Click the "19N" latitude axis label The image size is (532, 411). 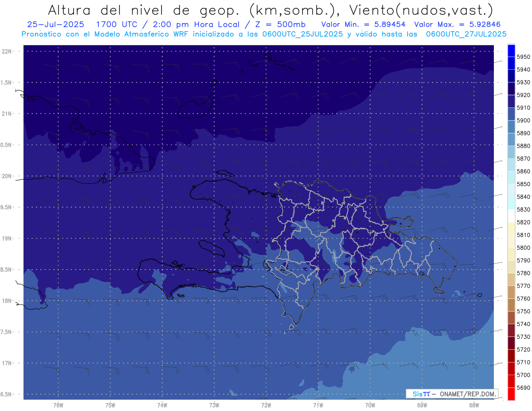coord(7,239)
